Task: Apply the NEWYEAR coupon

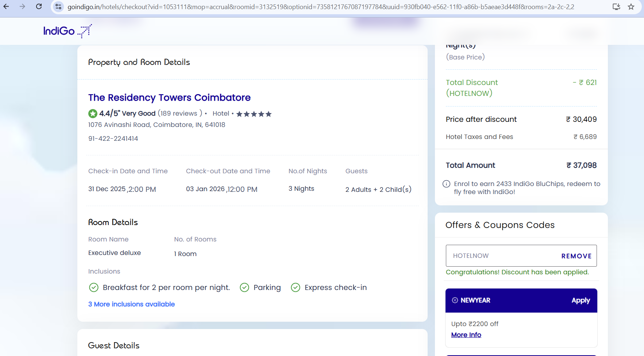Action: tap(581, 300)
